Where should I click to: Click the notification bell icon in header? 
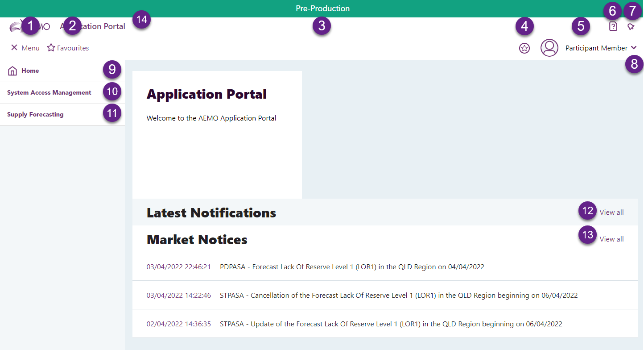(631, 26)
